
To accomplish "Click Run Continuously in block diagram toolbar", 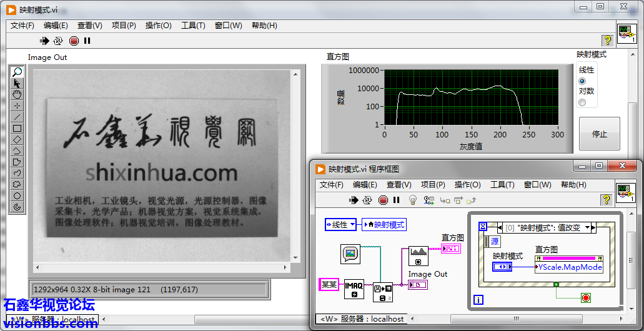I will pyautogui.click(x=367, y=200).
